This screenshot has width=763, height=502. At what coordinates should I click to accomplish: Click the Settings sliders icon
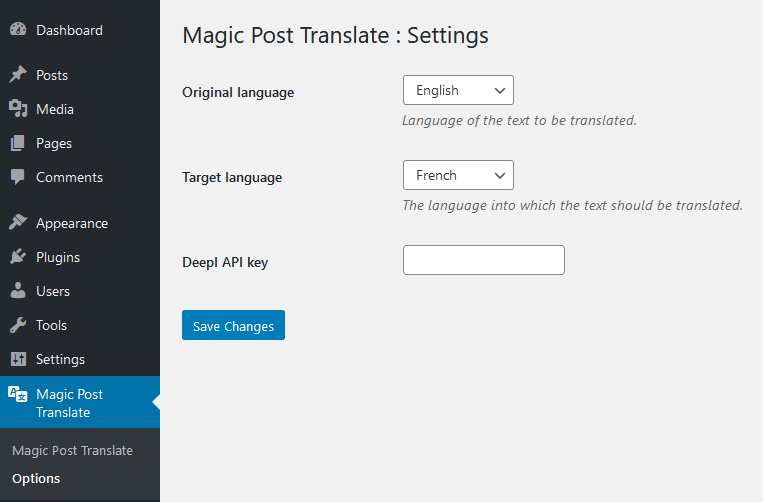tap(18, 359)
